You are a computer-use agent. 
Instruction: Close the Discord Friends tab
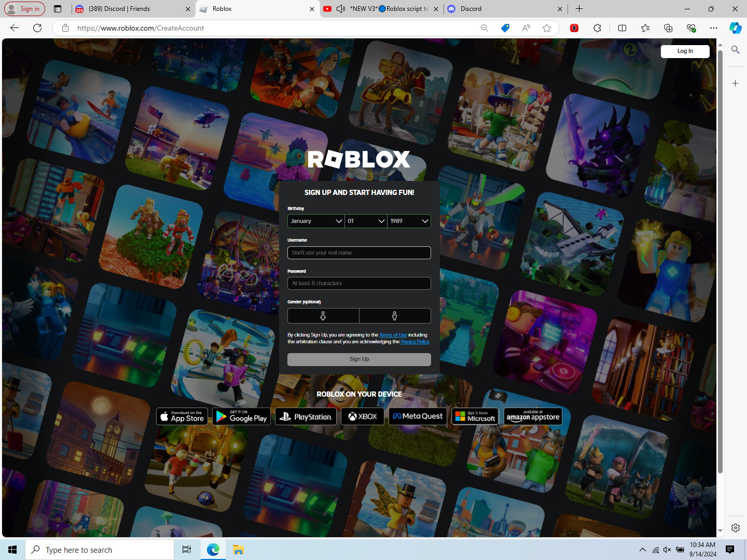pos(188,9)
